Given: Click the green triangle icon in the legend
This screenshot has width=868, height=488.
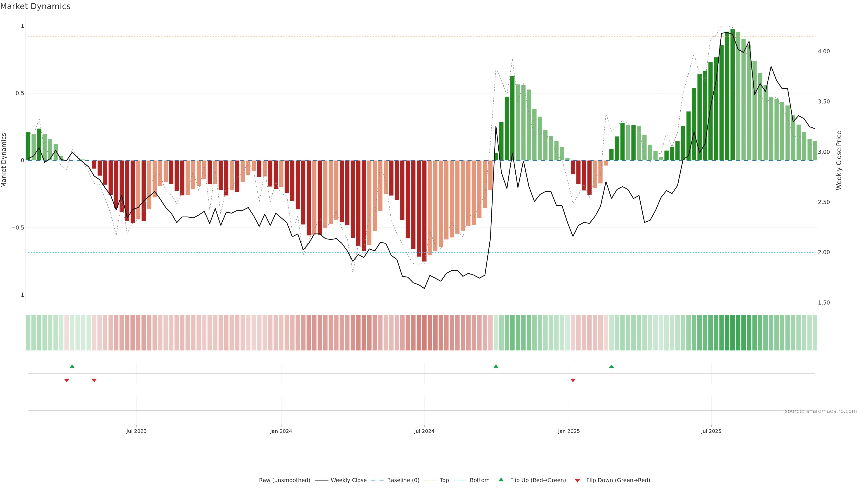Looking at the screenshot, I should point(501,480).
